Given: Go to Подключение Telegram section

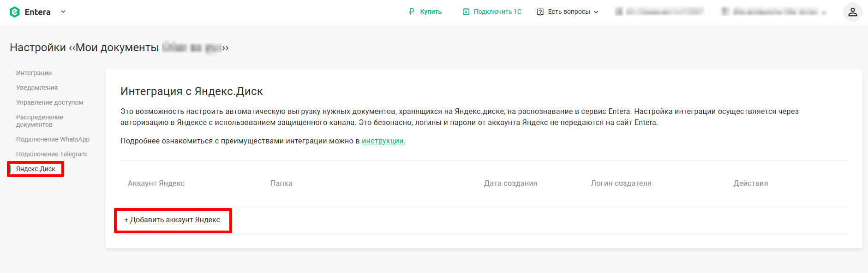Looking at the screenshot, I should point(51,154).
